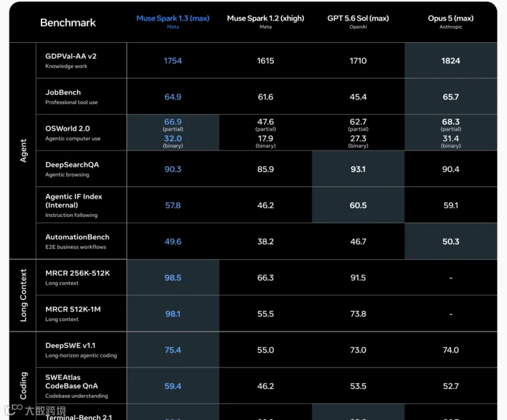Click the GPT 5.6 Sol (max) header
The image size is (507, 420).
(x=358, y=21)
